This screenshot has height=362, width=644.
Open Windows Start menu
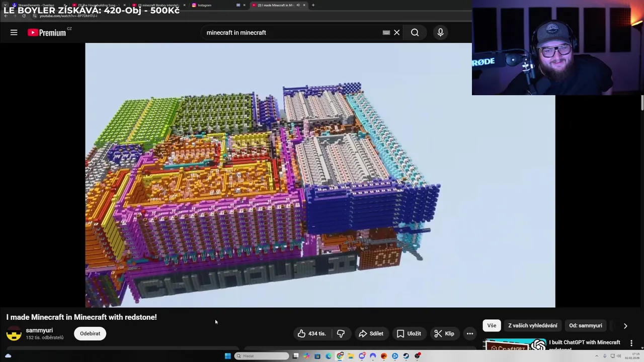click(228, 356)
